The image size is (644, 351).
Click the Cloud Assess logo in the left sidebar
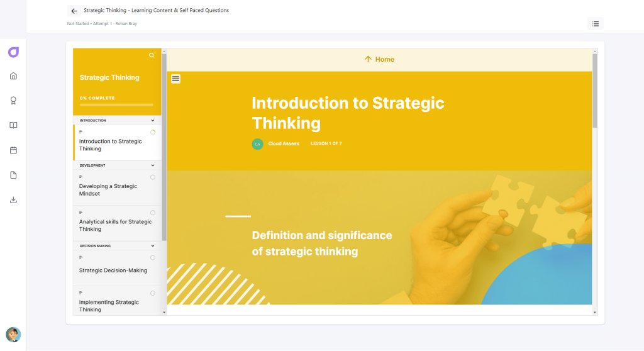14,52
